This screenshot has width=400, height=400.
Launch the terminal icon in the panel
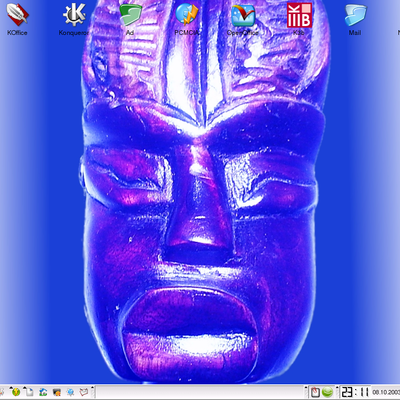(x=56, y=392)
